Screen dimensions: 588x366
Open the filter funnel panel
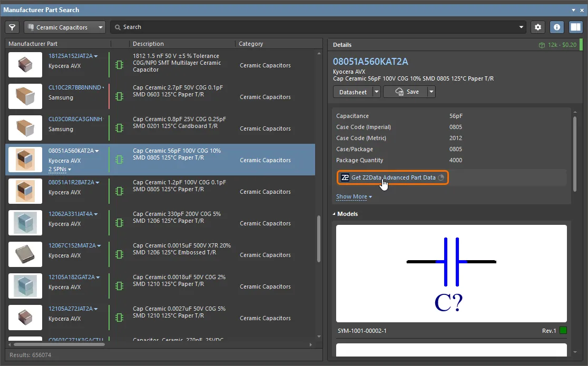(x=13, y=27)
